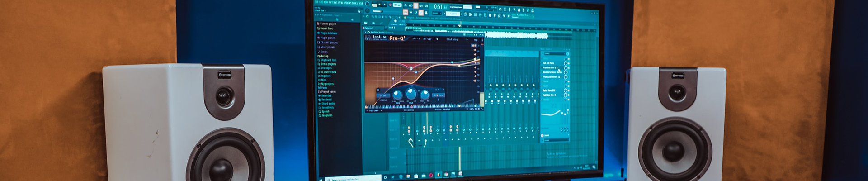Image resolution: width=868 pixels, height=181 pixels.
Task: Open Microsoft Edge from the taskbar
Action: tap(401, 176)
